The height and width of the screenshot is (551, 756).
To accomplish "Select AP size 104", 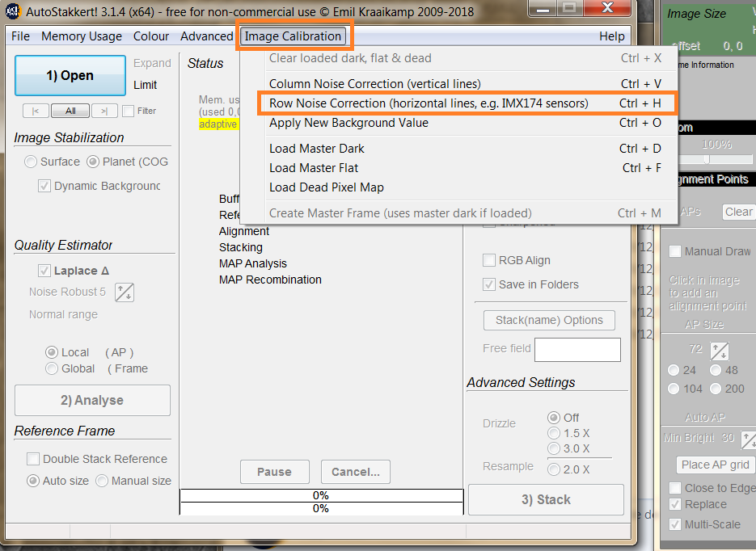I will coord(674,389).
